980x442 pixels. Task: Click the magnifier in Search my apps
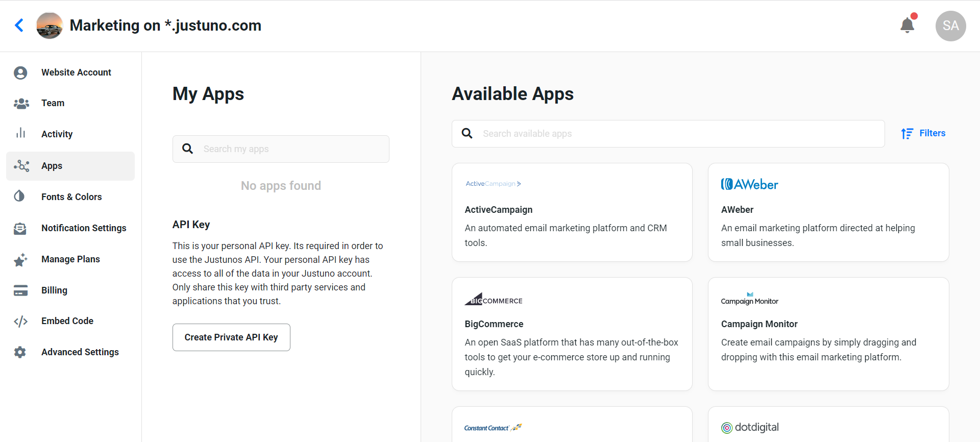click(x=187, y=149)
